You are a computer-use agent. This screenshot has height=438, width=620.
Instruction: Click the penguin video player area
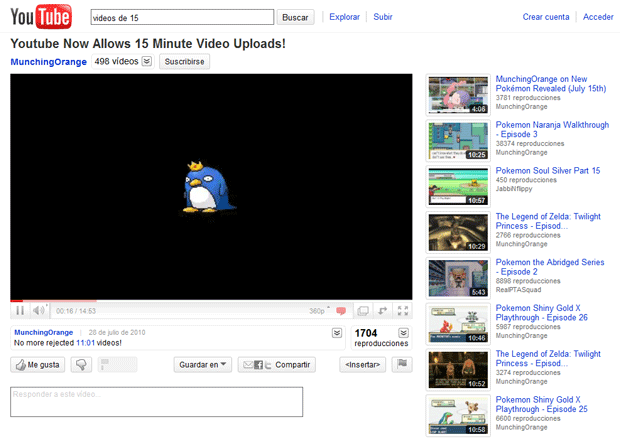(x=211, y=187)
